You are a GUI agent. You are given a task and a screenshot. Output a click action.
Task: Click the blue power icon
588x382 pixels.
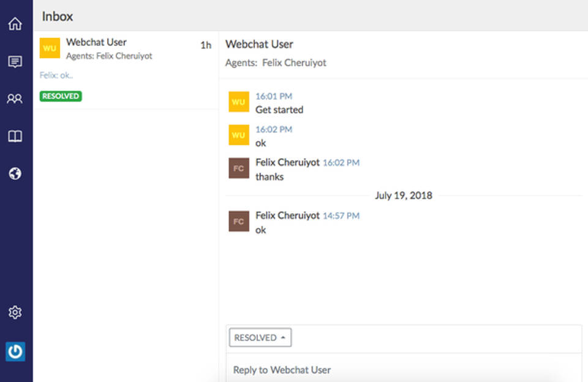15,351
